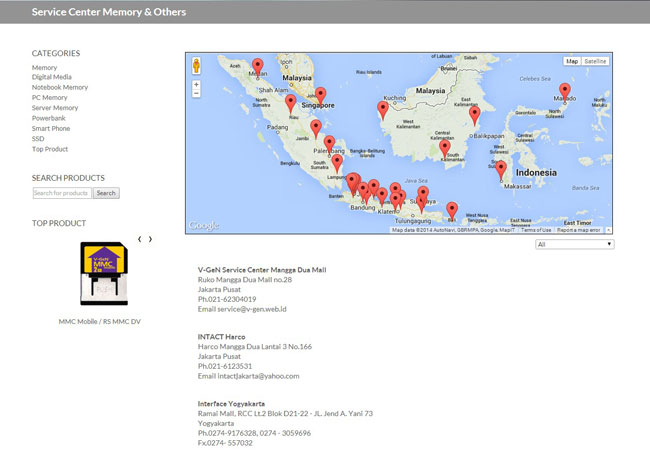This screenshot has width=650, height=465.
Task: Go to previous top product arrow
Action: click(140, 239)
